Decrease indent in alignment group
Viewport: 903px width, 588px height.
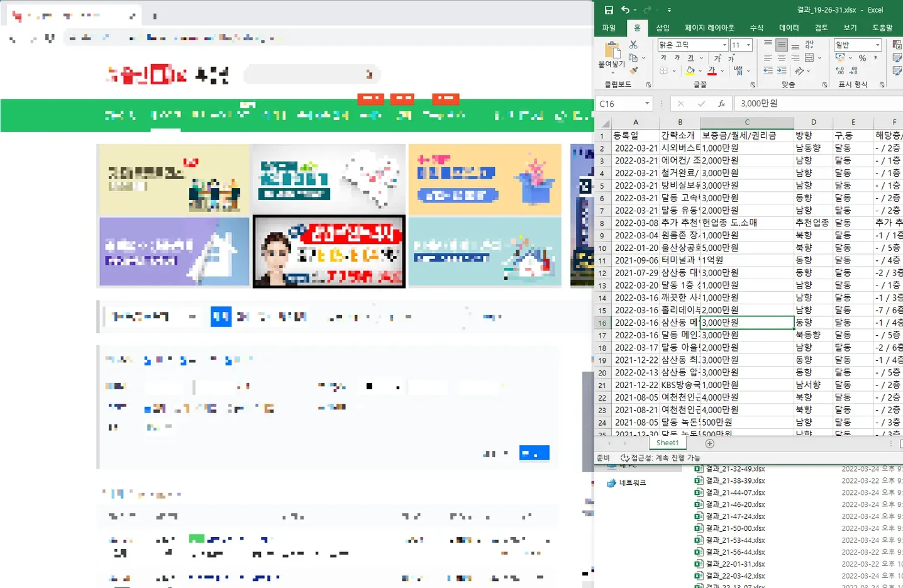768,71
